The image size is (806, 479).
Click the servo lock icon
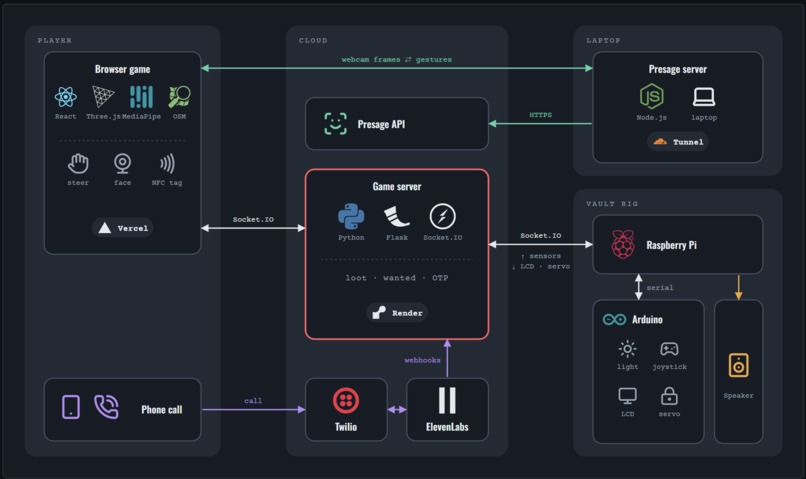pyautogui.click(x=669, y=396)
